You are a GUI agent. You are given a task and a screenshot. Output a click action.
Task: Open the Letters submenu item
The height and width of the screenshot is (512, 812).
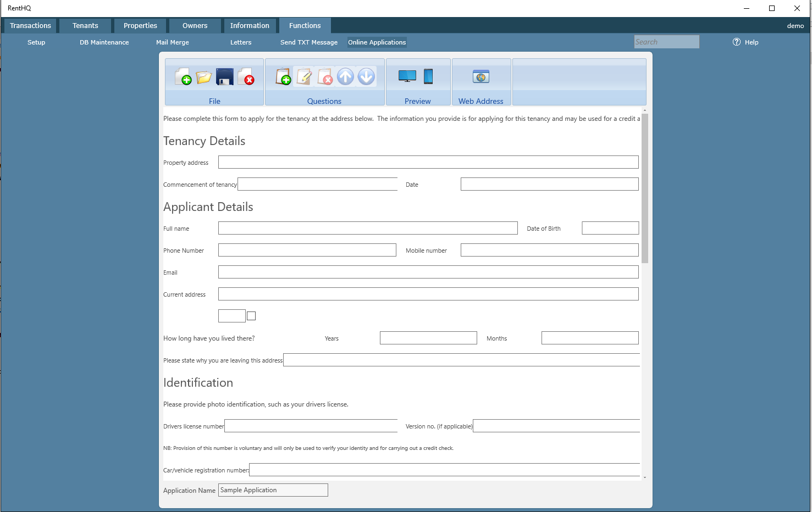tap(241, 42)
